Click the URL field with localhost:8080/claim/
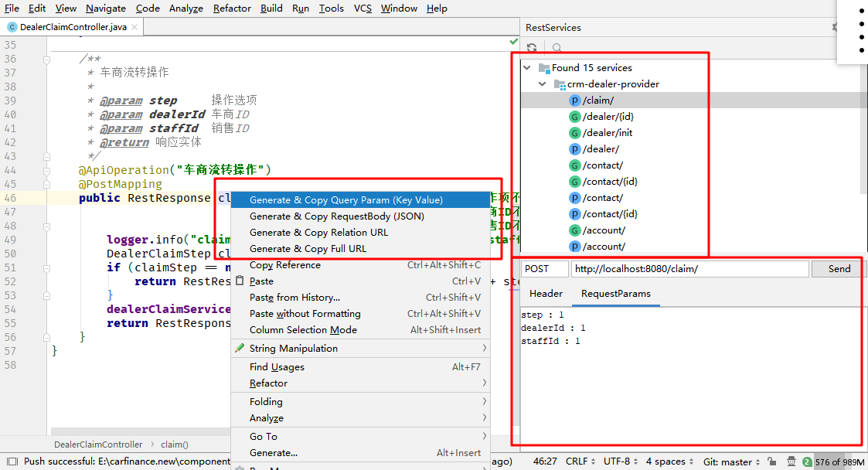The height and width of the screenshot is (470, 868). coord(689,269)
